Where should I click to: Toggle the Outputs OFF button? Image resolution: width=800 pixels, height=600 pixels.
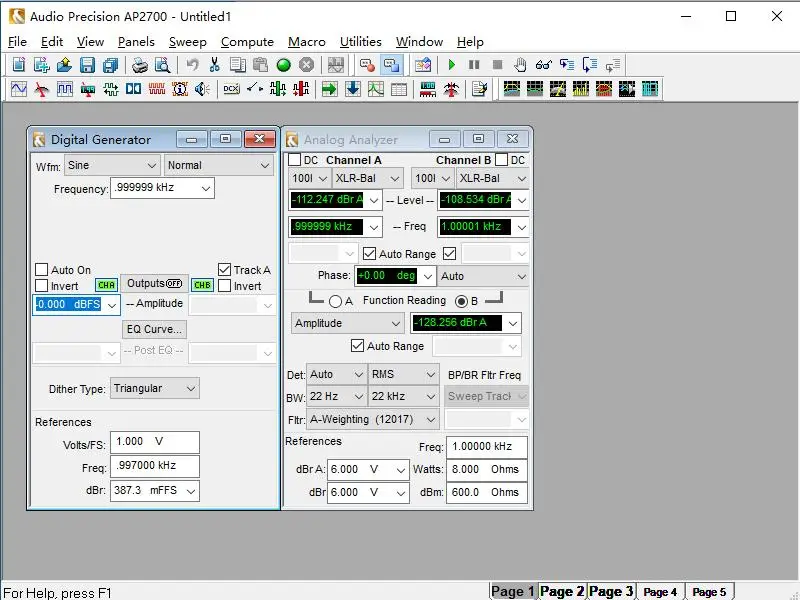coord(155,284)
